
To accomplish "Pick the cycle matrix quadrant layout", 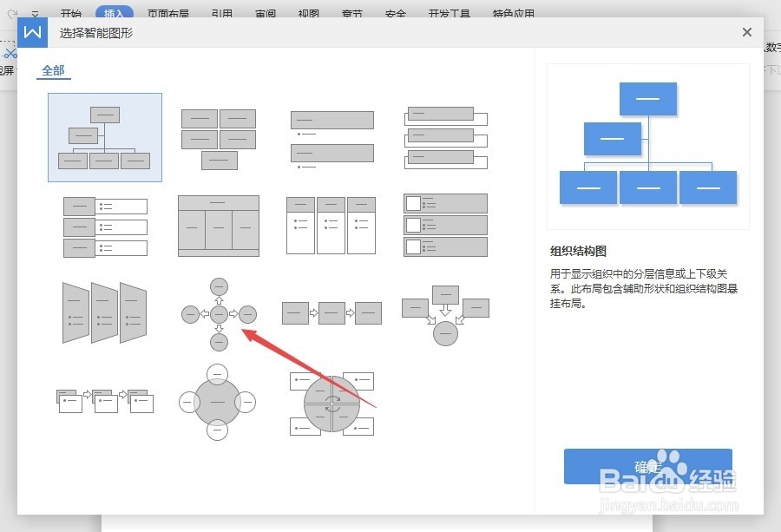I will pos(331,404).
